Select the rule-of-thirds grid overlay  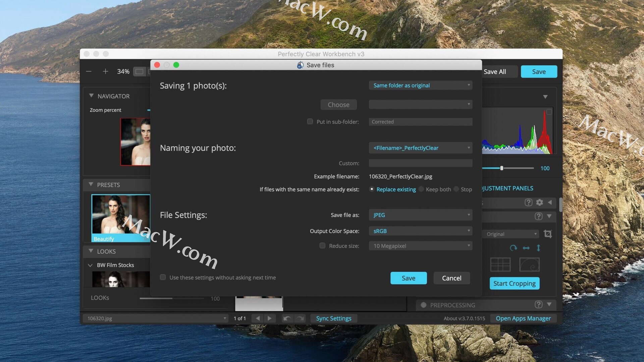click(x=500, y=264)
